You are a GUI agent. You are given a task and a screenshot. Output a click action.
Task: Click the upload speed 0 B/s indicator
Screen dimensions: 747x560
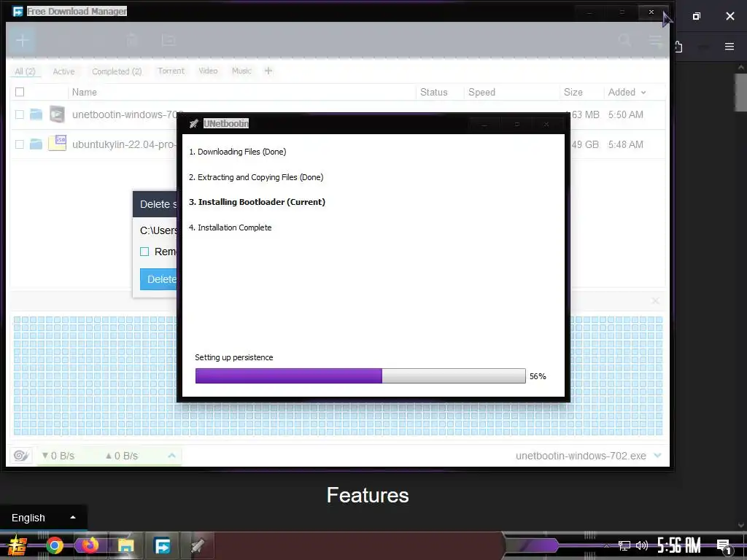(122, 456)
